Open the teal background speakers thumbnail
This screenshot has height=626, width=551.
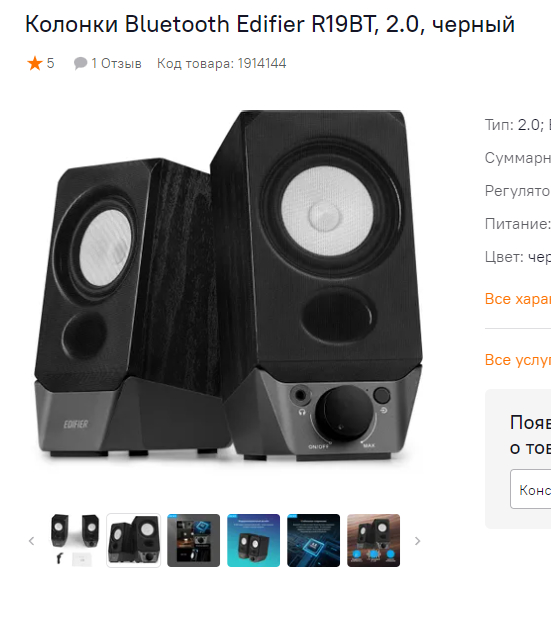pos(254,541)
